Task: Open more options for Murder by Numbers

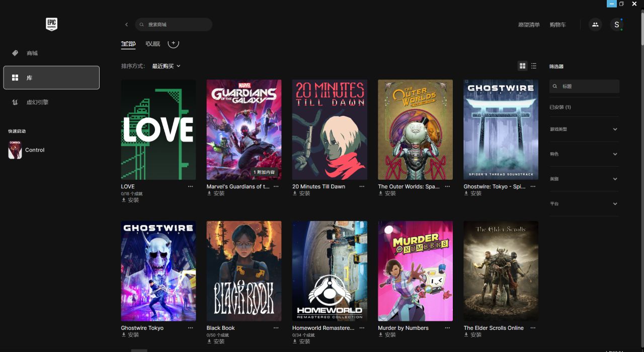Action: [447, 328]
